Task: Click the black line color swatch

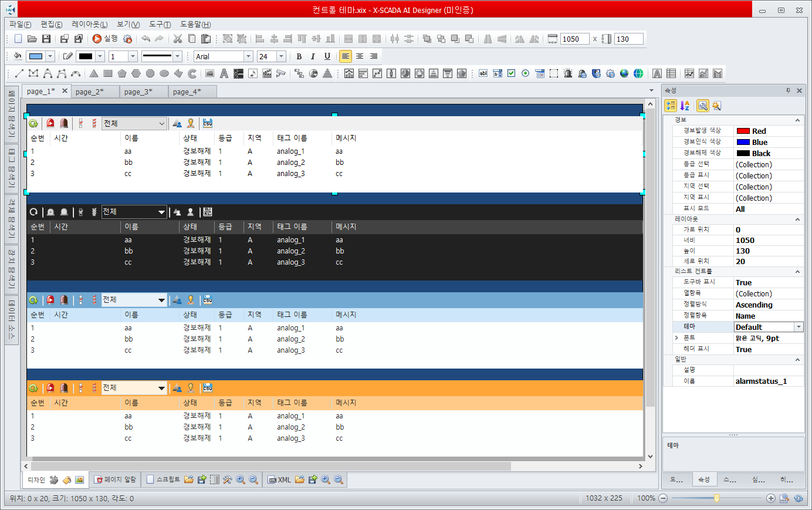Action: (86, 56)
